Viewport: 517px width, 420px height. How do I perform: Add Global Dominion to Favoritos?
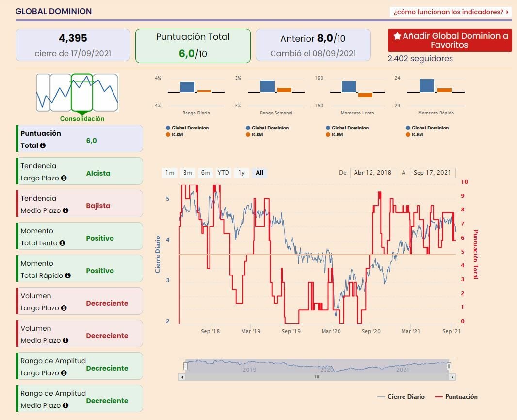point(450,40)
